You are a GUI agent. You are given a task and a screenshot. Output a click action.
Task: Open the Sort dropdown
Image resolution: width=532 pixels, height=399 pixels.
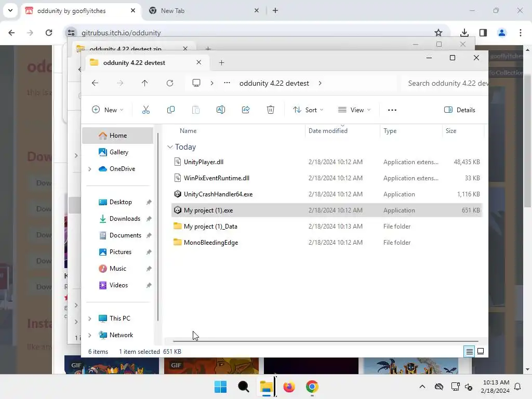pyautogui.click(x=308, y=110)
